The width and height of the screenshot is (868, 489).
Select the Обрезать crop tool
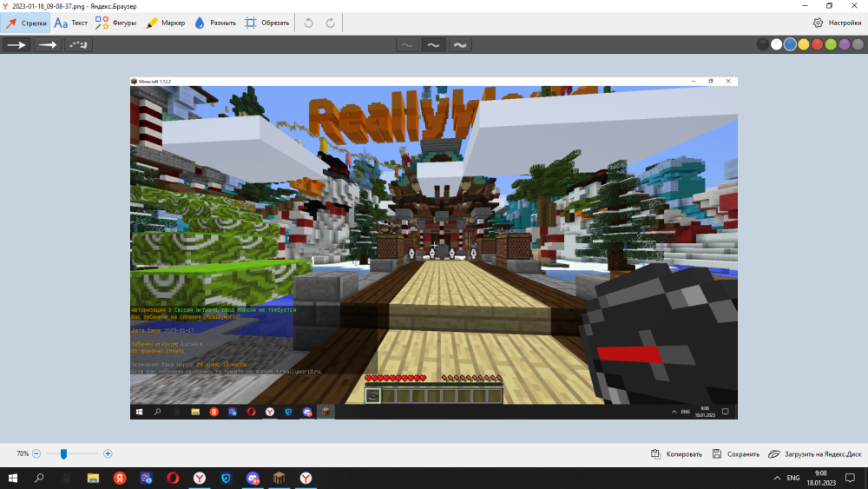coord(266,23)
